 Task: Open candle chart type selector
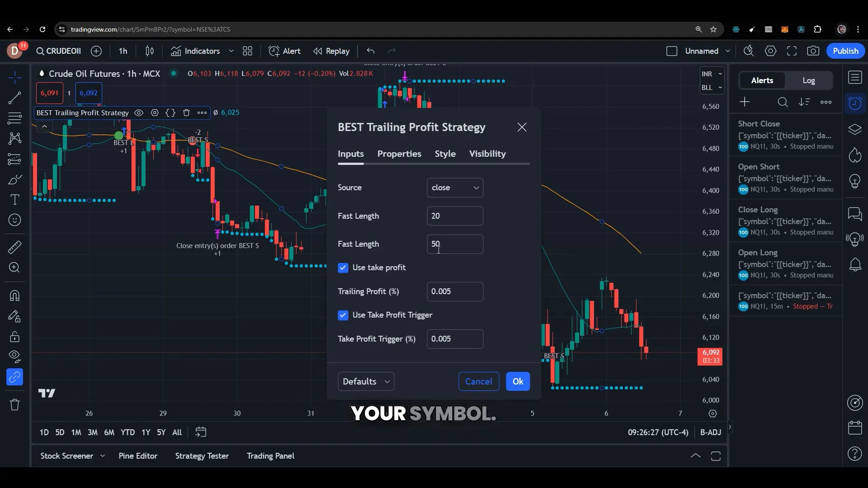coord(150,51)
